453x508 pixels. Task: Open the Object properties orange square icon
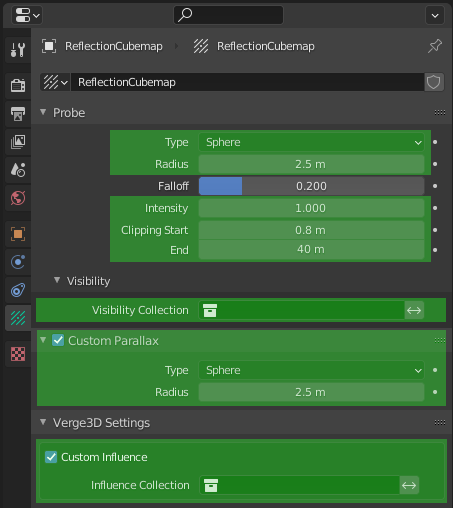[x=18, y=234]
